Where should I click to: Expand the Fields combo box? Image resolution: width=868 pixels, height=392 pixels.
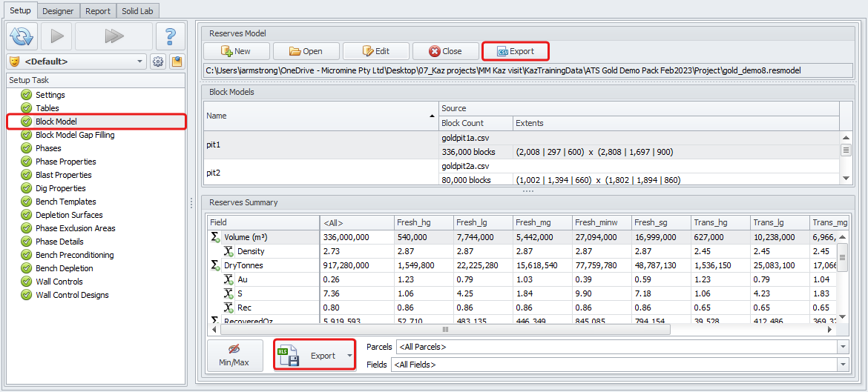tap(842, 365)
